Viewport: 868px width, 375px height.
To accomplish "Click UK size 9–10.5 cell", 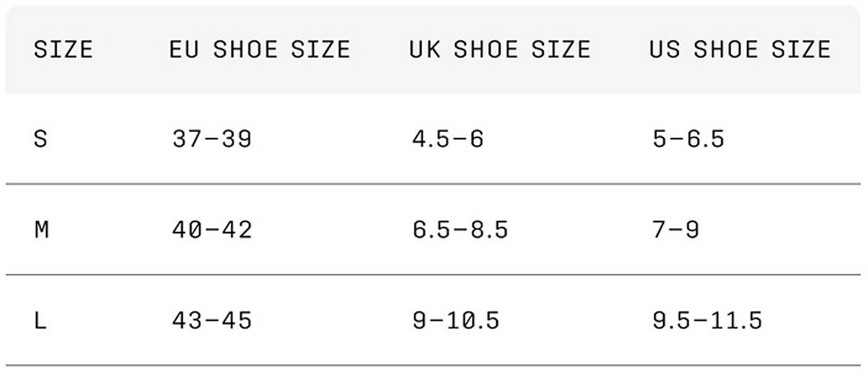I will [456, 321].
